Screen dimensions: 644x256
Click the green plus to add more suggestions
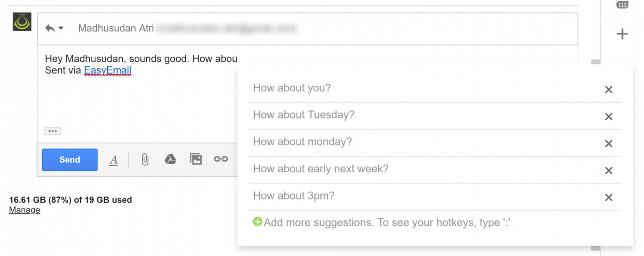tap(258, 222)
